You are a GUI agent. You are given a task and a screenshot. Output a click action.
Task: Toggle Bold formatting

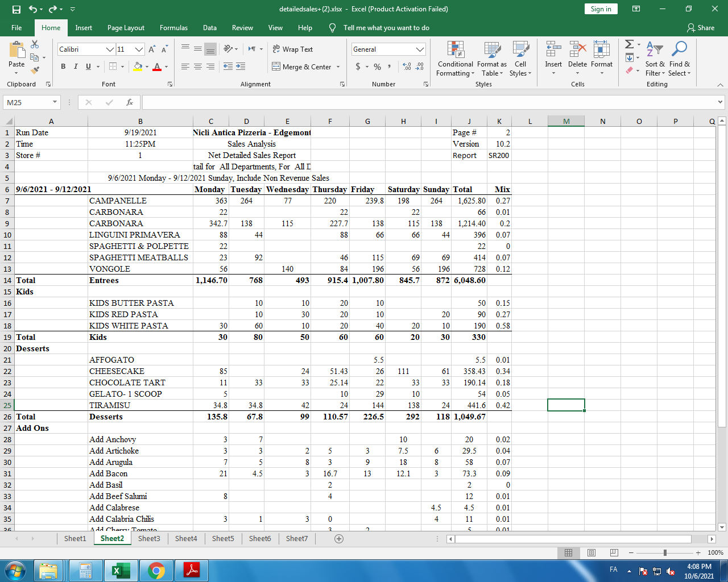coord(63,66)
